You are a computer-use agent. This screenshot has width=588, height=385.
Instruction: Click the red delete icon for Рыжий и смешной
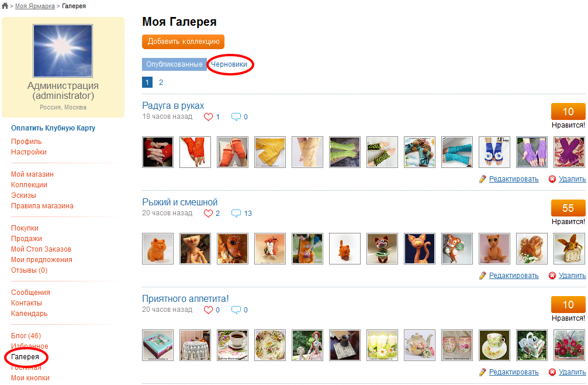coord(552,276)
